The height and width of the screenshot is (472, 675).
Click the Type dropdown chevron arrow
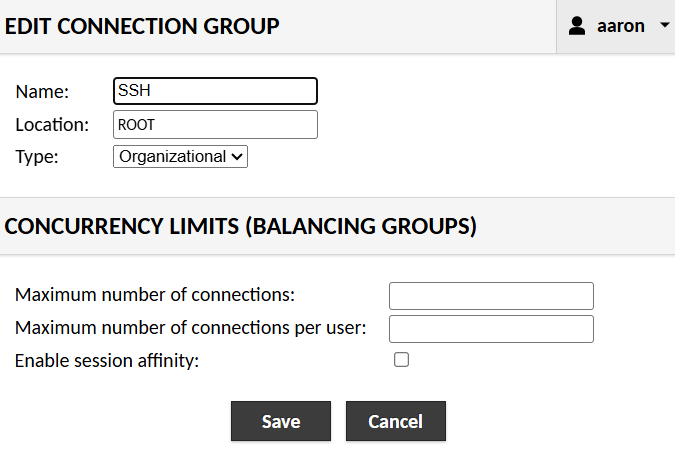click(x=237, y=157)
